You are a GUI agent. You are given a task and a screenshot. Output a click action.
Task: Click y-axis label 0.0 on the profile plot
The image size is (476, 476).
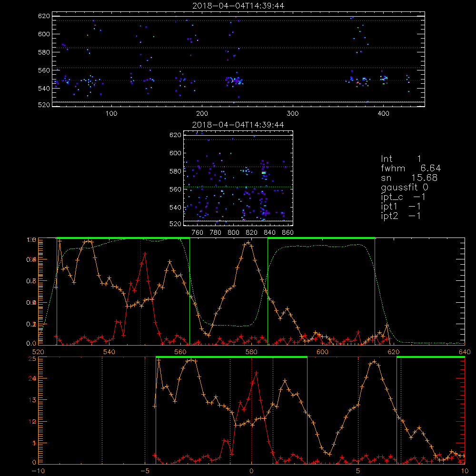point(31,343)
